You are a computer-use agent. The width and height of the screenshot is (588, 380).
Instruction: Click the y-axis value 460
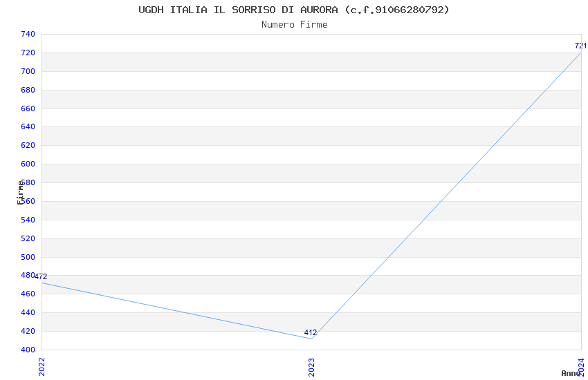tap(28, 294)
